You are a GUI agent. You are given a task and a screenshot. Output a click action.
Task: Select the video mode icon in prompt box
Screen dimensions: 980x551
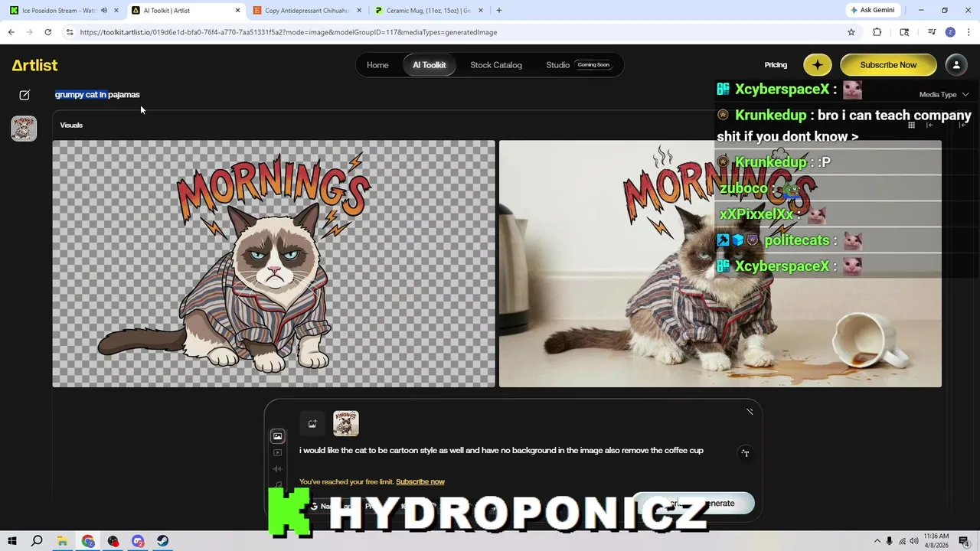pos(277,453)
